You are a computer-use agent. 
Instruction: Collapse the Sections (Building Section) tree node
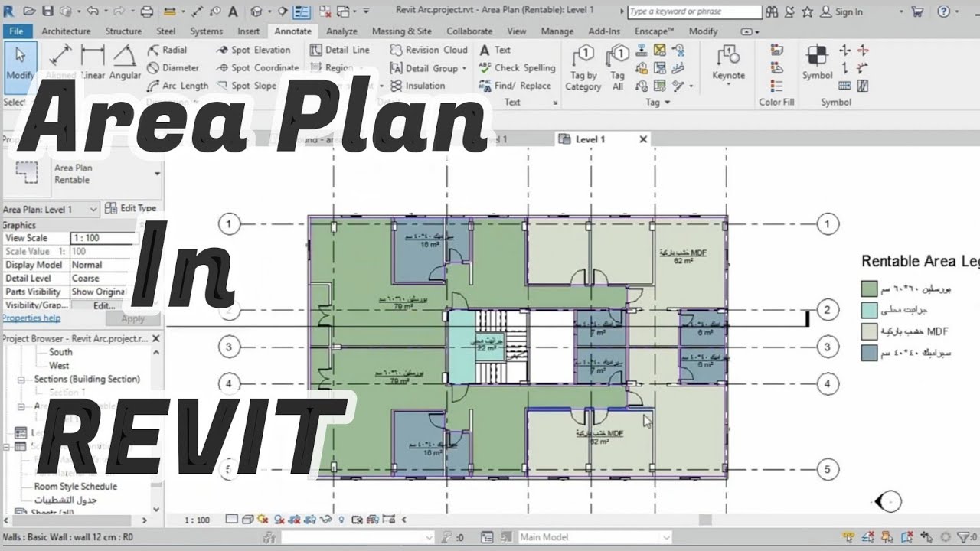tap(21, 380)
